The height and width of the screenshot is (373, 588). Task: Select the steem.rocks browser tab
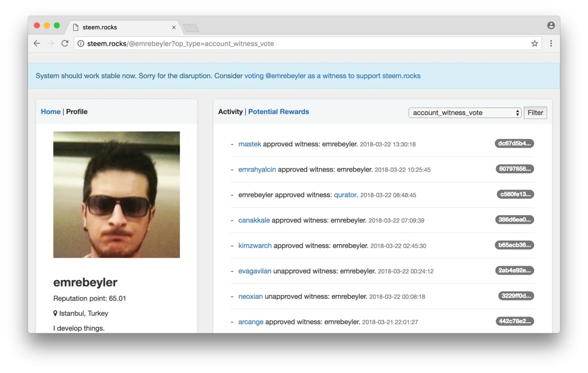coord(122,27)
